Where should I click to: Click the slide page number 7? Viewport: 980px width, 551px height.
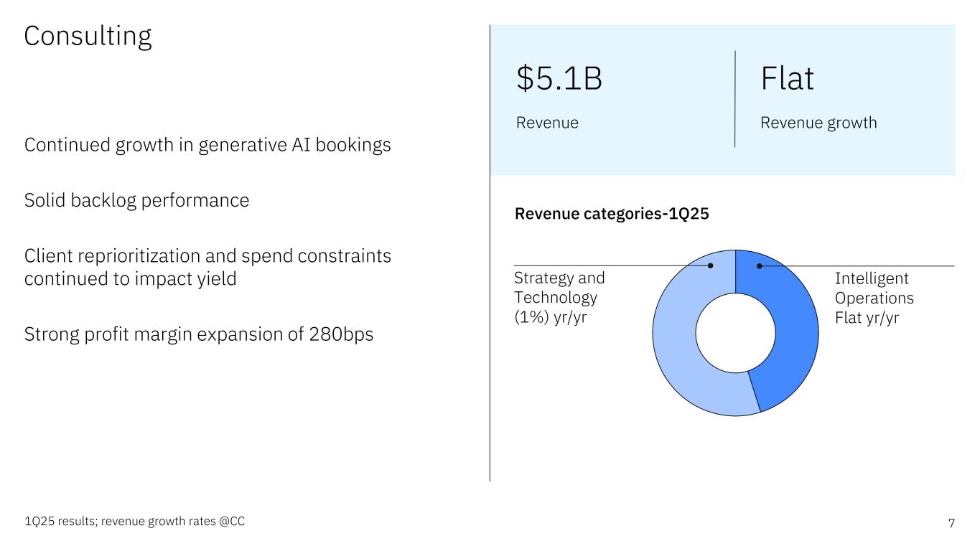(951, 523)
